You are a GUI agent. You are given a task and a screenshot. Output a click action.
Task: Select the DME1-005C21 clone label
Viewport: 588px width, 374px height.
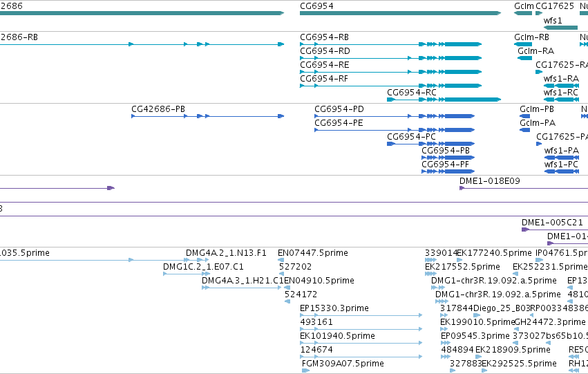coord(552,223)
